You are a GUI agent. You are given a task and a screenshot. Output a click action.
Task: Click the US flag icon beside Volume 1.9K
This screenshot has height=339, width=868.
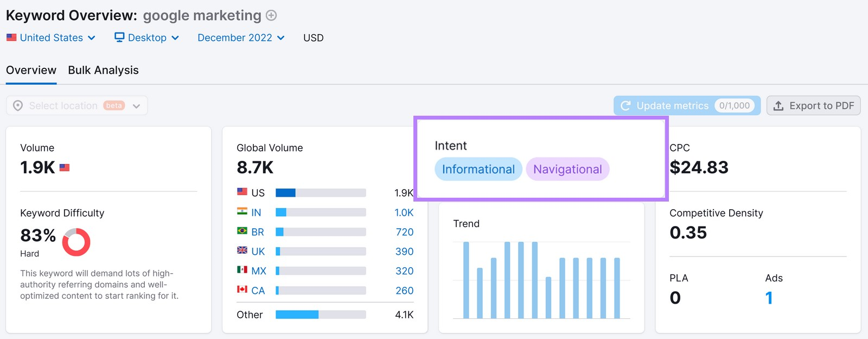65,167
